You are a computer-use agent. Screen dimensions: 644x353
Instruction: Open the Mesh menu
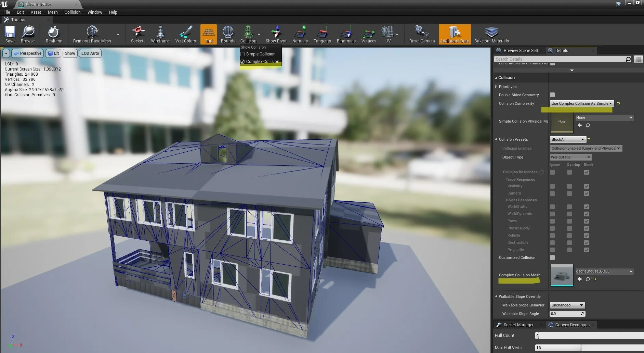pyautogui.click(x=53, y=12)
